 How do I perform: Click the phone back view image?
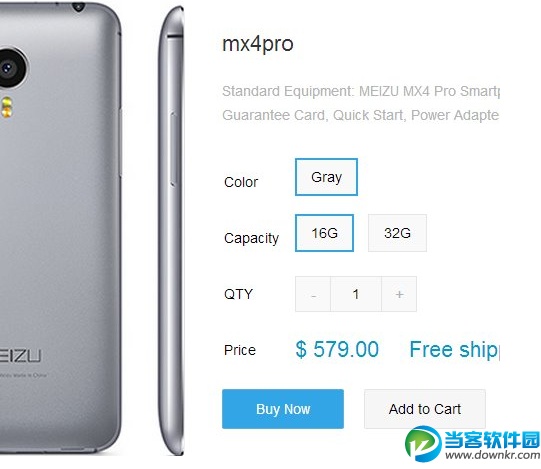click(x=60, y=228)
